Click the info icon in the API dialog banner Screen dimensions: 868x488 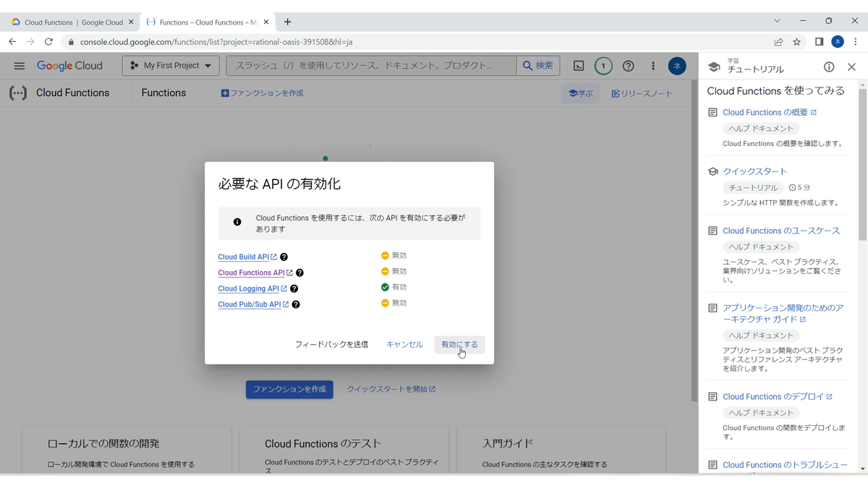point(237,222)
